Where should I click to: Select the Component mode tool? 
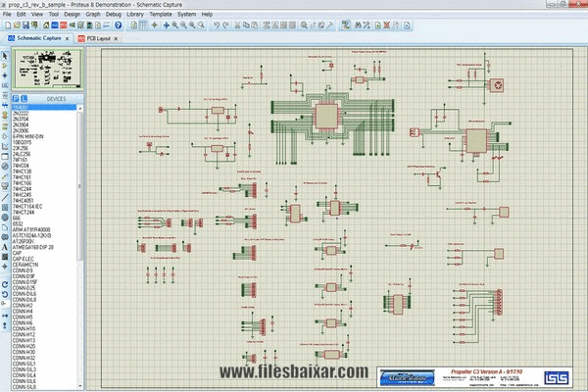pos(5,66)
